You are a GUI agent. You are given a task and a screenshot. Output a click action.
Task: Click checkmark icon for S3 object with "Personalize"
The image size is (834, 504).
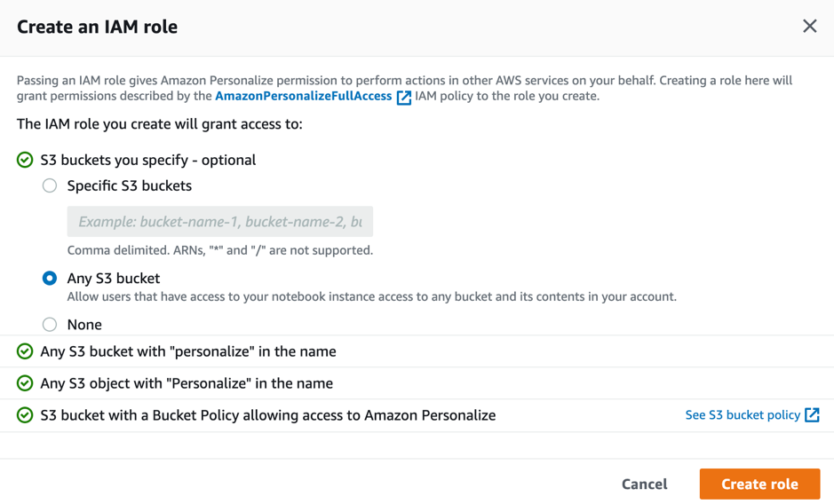25,384
